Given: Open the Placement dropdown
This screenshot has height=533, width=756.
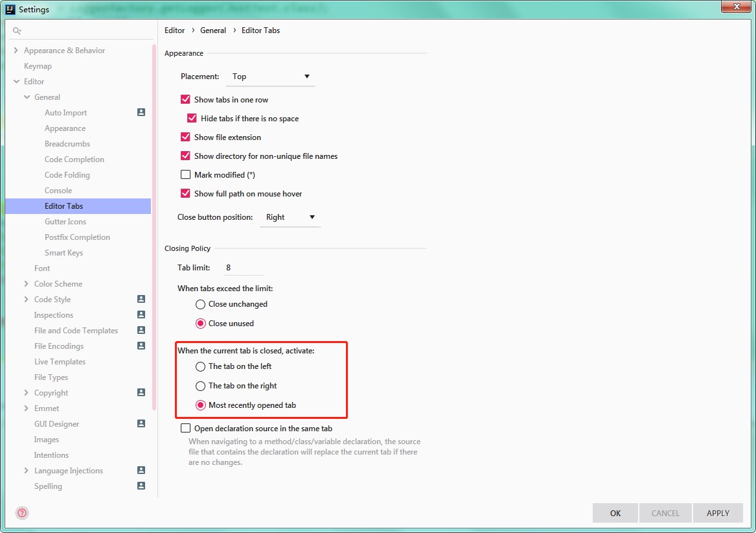Looking at the screenshot, I should point(308,77).
